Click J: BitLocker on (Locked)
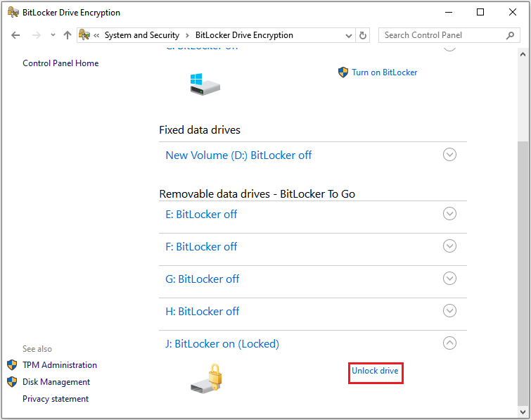531x420 pixels. click(x=222, y=344)
